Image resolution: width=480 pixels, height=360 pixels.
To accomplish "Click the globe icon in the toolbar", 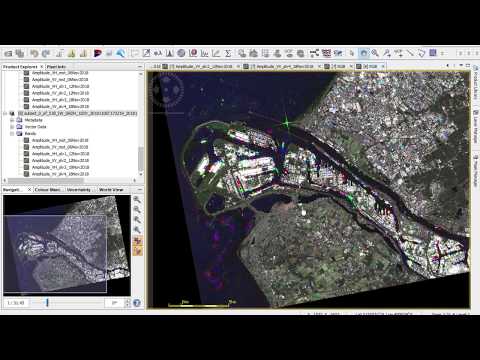I will [x=181, y=53].
